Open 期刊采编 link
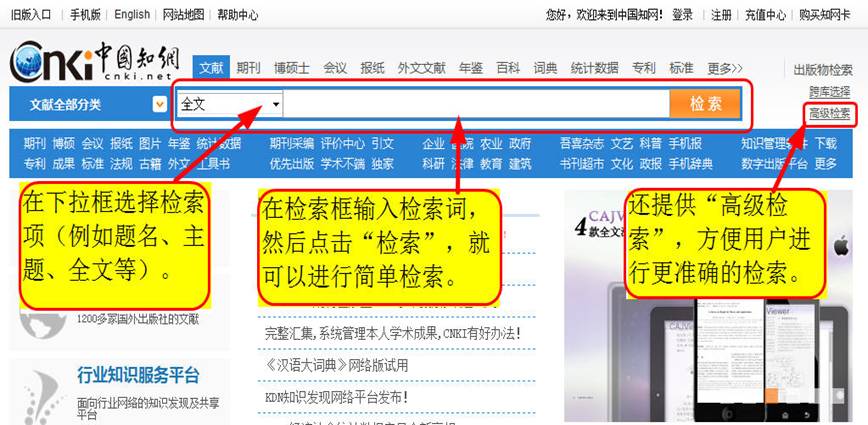This screenshot has height=425, width=868. click(292, 144)
